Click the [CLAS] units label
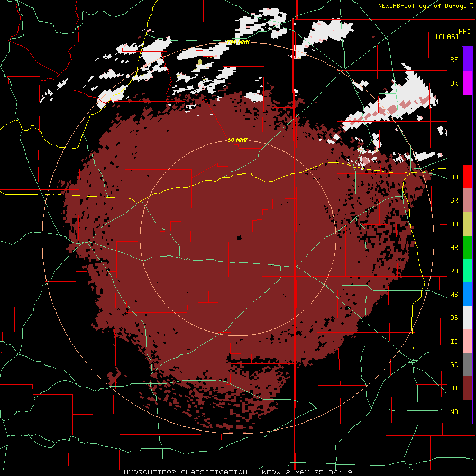476x476 pixels. click(447, 36)
